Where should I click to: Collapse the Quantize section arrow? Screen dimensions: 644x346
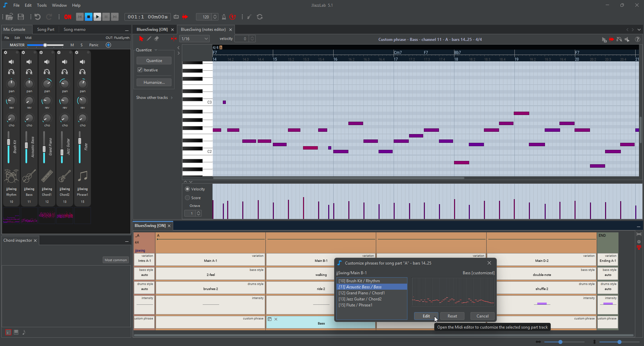156,50
